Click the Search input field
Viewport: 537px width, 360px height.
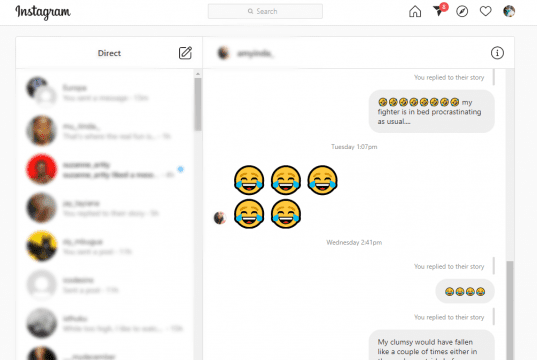click(265, 11)
